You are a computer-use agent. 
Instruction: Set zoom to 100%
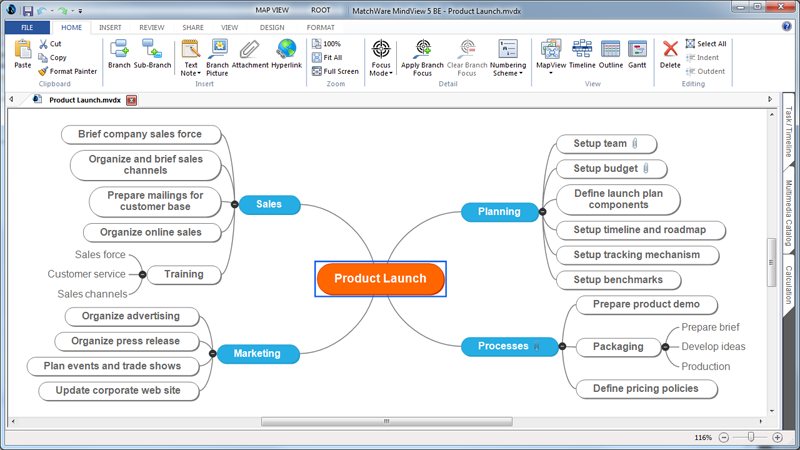(x=327, y=44)
